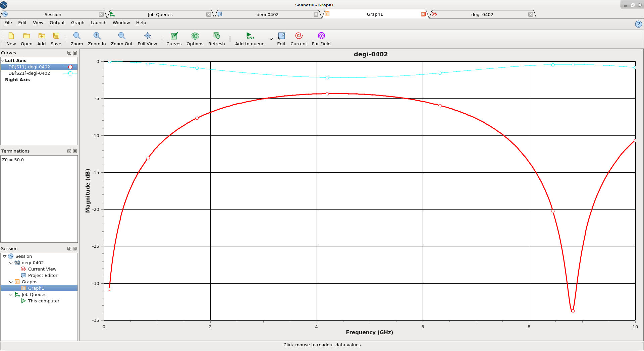The image size is (644, 351).
Task: Select This computer job queue
Action: 44,301
